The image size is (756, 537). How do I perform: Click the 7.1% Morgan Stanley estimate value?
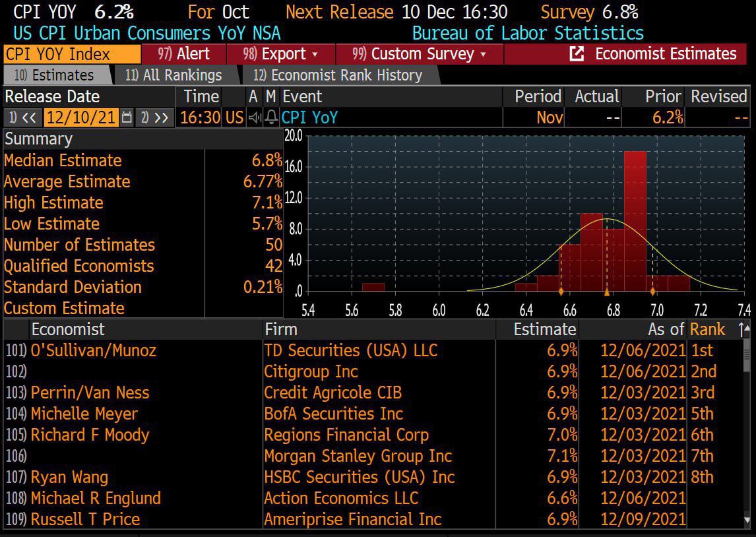click(561, 457)
